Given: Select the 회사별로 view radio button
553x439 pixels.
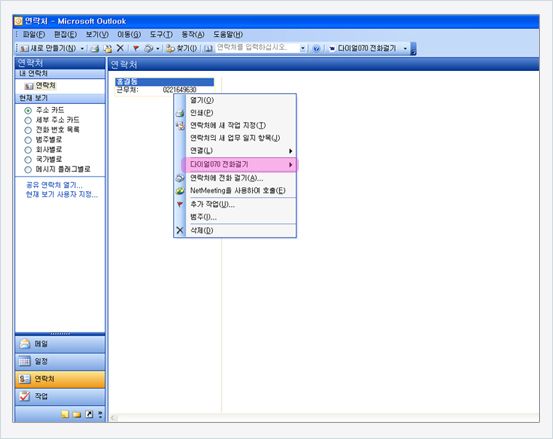Looking at the screenshot, I should pos(28,150).
